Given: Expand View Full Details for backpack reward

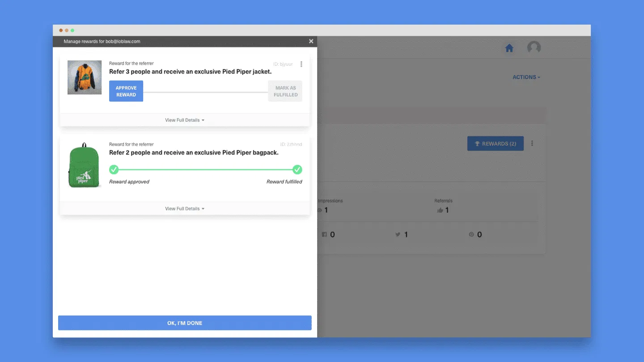Looking at the screenshot, I should (184, 209).
